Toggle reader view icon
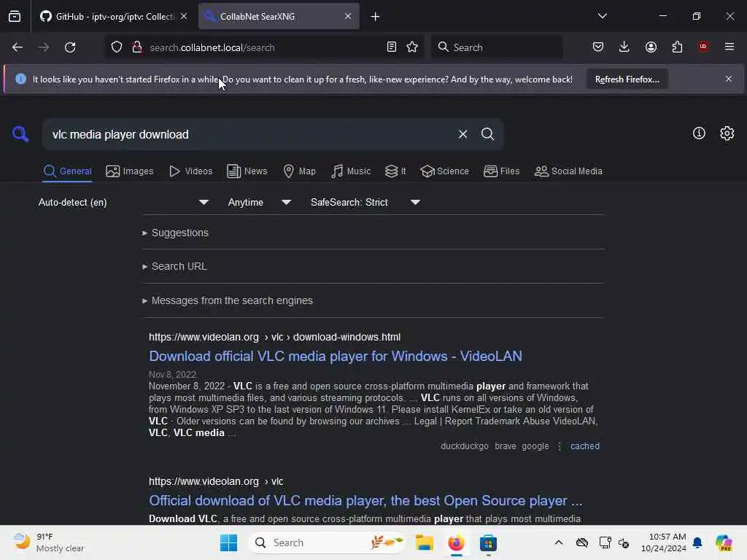 pyautogui.click(x=392, y=47)
